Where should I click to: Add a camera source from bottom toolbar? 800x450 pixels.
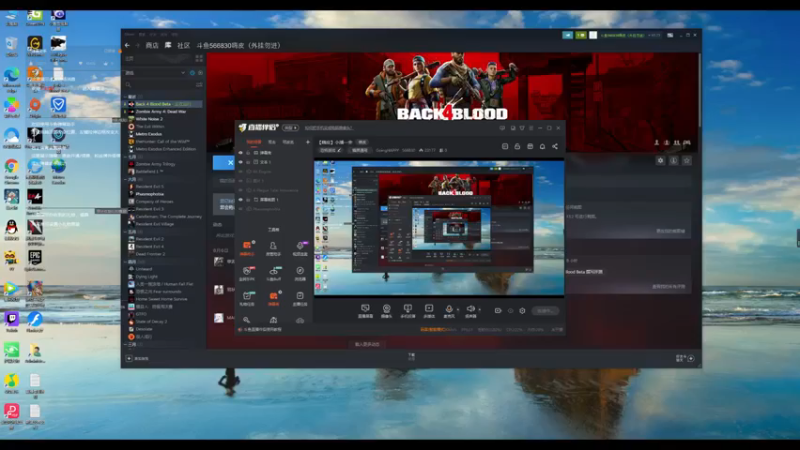tap(386, 311)
